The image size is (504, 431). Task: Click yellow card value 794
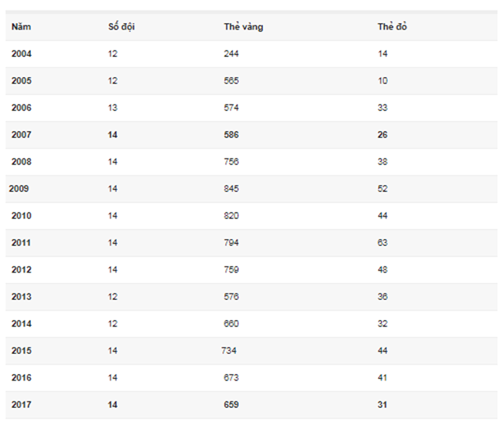pos(231,242)
